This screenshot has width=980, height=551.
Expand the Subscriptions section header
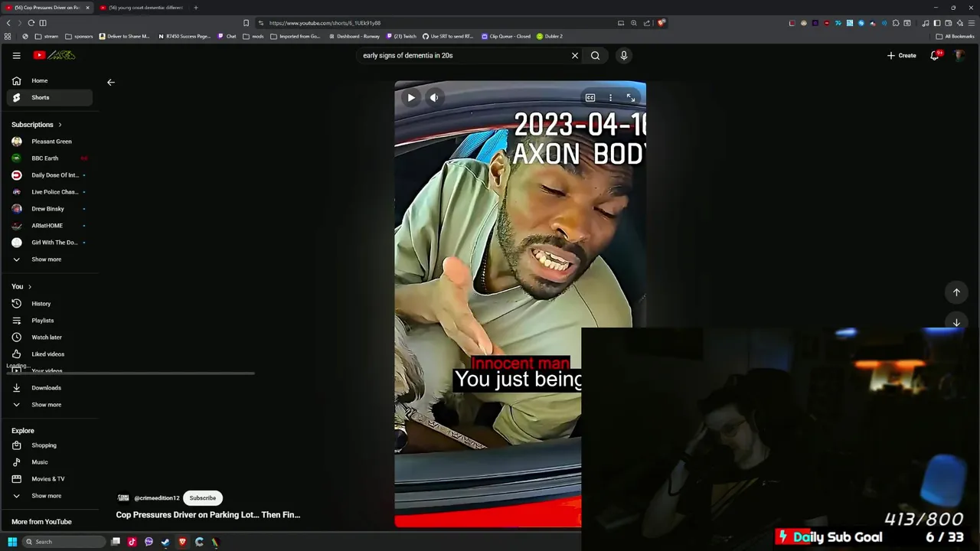(x=37, y=124)
